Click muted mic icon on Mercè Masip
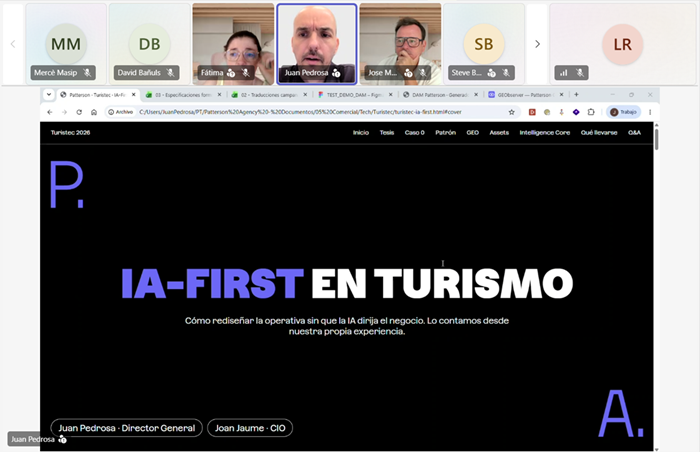The width and height of the screenshot is (700, 452). pyautogui.click(x=88, y=72)
